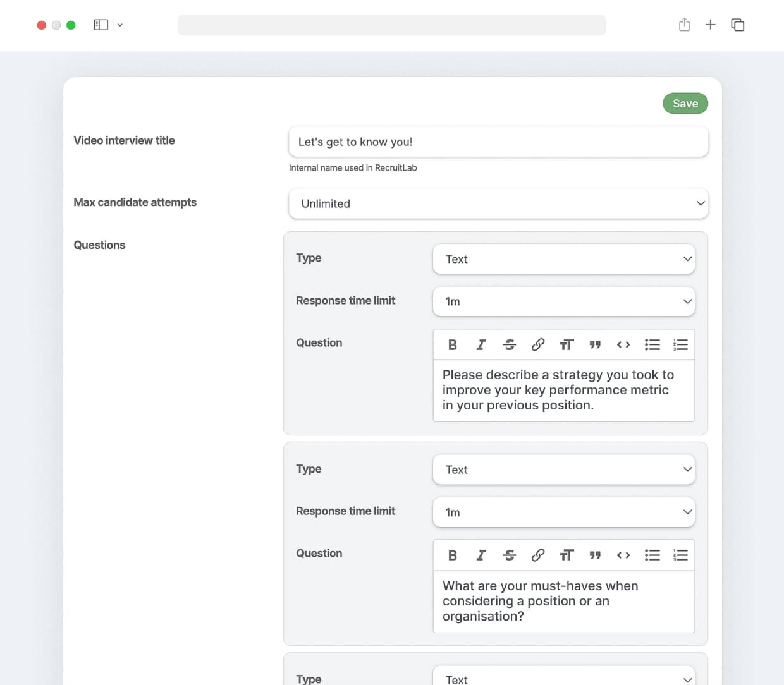Screen dimensions: 784x685
Task: Open the sidebar toggle in the browser toolbar
Action: coord(101,24)
